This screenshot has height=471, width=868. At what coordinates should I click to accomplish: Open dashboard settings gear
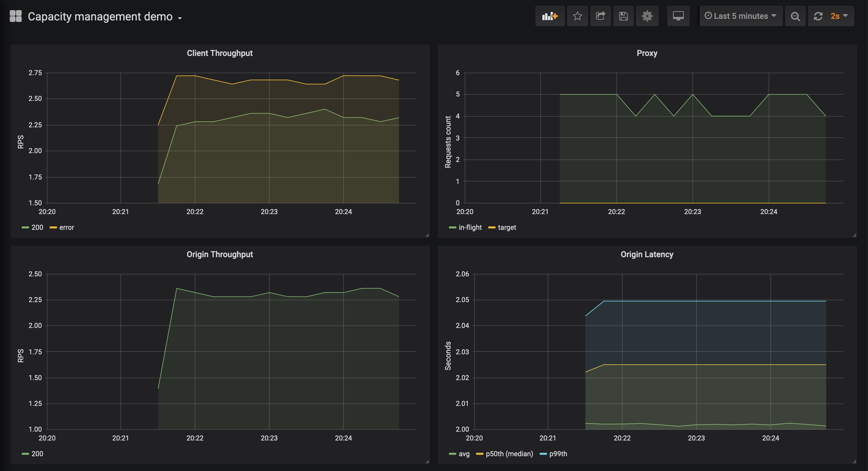647,16
